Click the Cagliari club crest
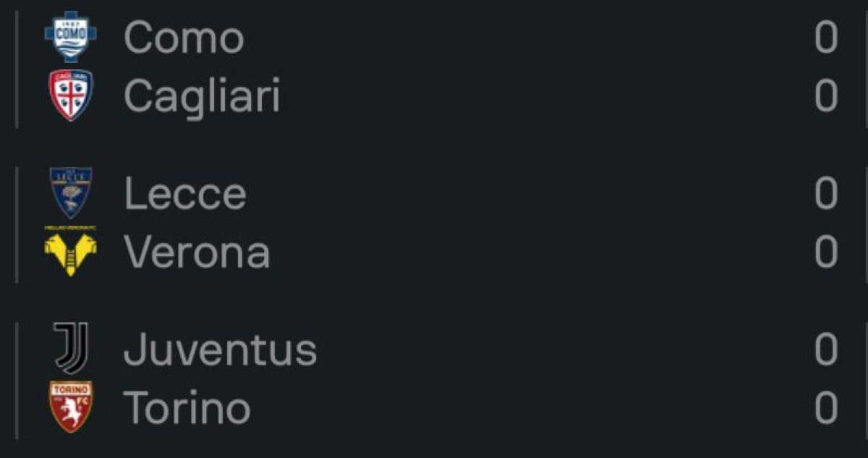 click(x=70, y=95)
